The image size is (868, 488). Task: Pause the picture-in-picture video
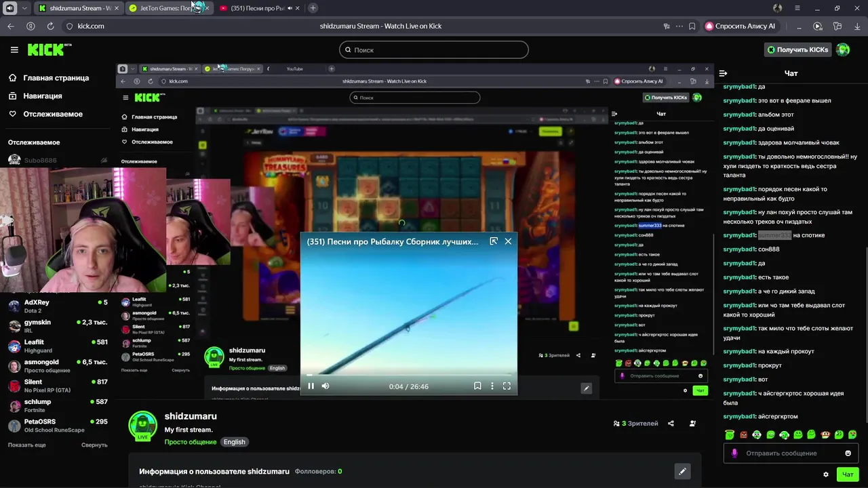pyautogui.click(x=311, y=386)
